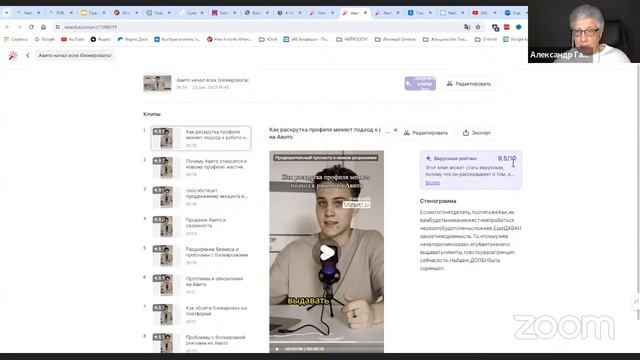Viewport: 640px width, 360px height.
Task: Select clip 2 Почему Авито относится к новому профилю
Action: (x=201, y=168)
